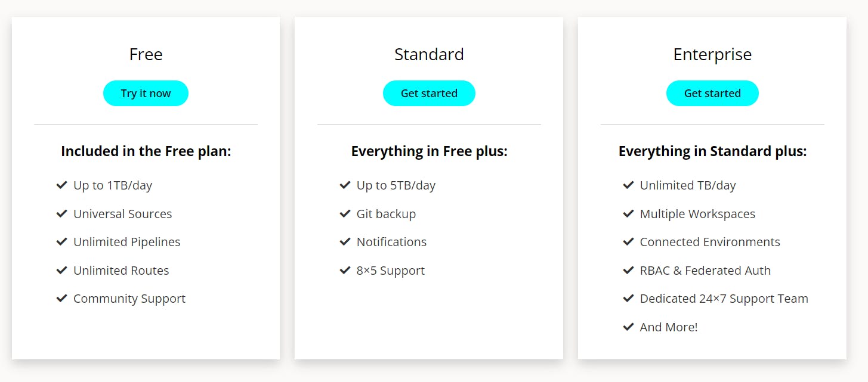This screenshot has height=382, width=868.
Task: Click the checkmark next to And More!
Action: click(x=628, y=327)
